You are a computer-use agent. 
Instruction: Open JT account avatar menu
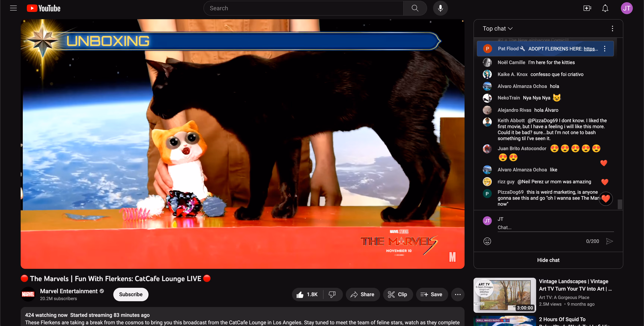point(626,8)
